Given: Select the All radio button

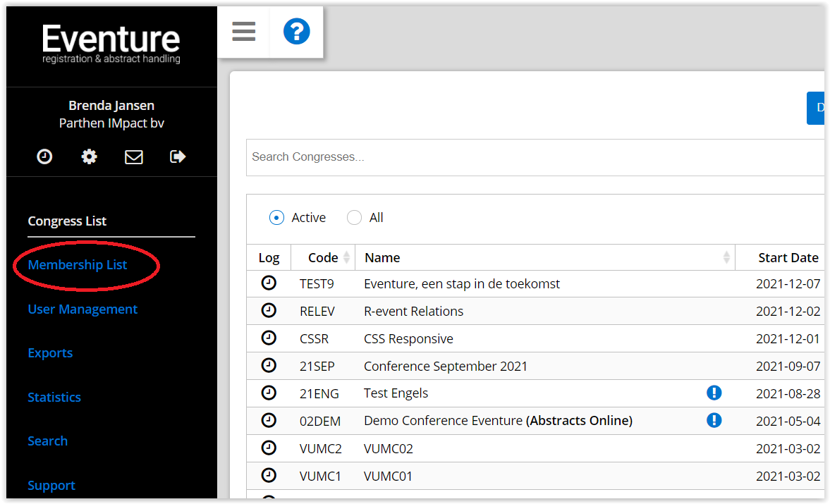Looking at the screenshot, I should pos(354,218).
